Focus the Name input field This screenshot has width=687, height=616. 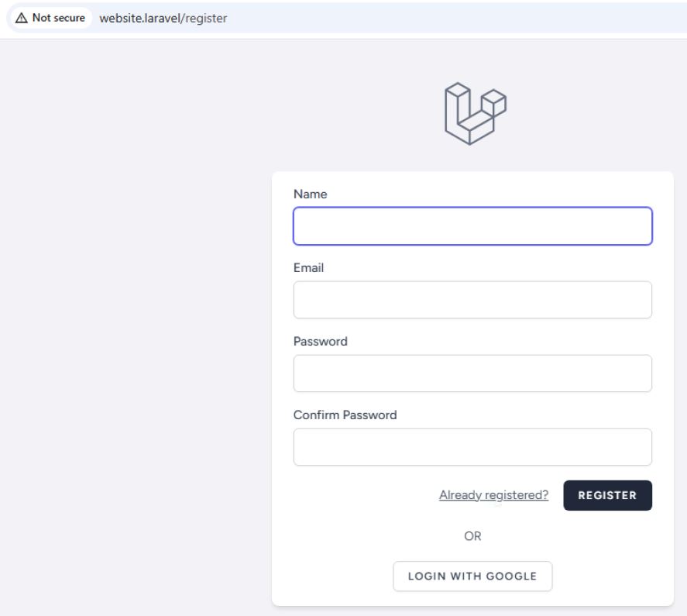472,226
